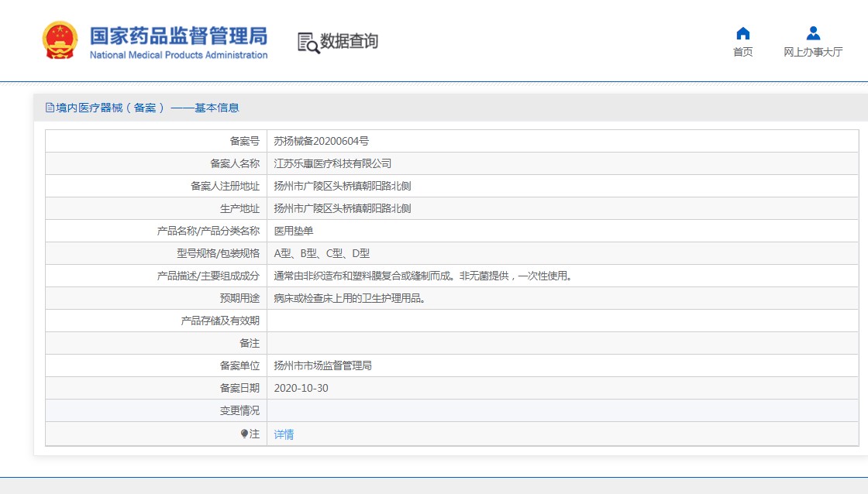The width and height of the screenshot is (868, 494).
Task: Select value 苏扬械备20200604号
Action: [x=322, y=142]
